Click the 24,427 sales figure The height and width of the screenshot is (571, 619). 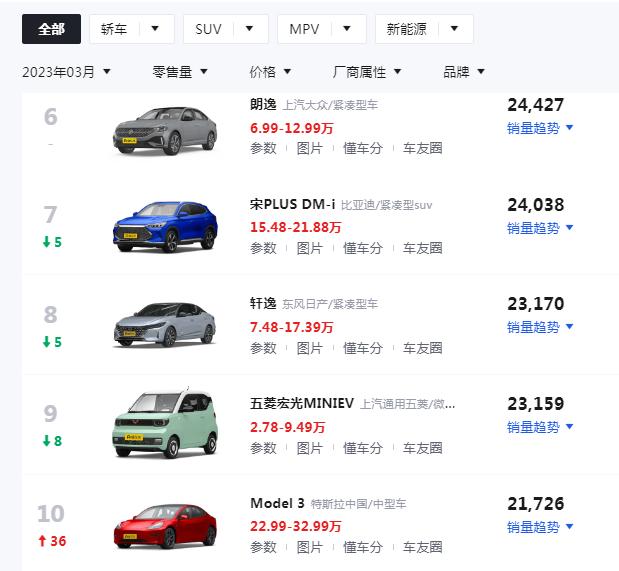(536, 105)
